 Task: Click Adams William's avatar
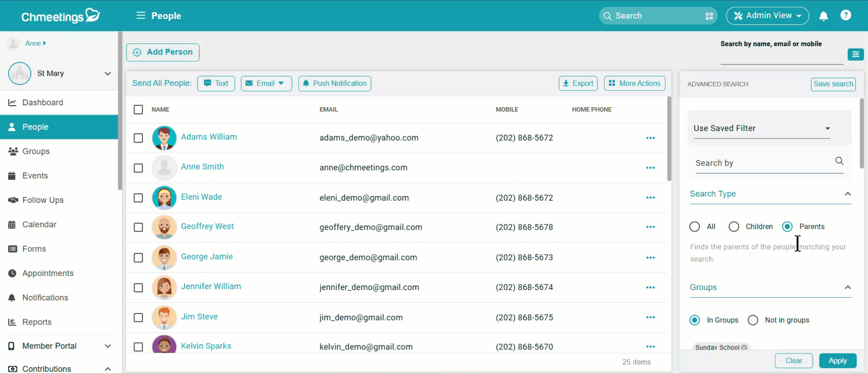tap(164, 138)
